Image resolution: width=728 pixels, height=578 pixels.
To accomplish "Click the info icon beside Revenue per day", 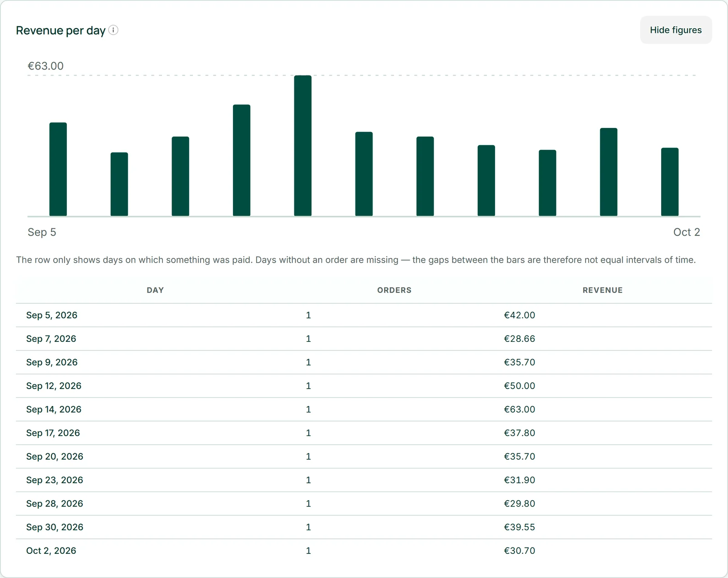I will pyautogui.click(x=113, y=30).
